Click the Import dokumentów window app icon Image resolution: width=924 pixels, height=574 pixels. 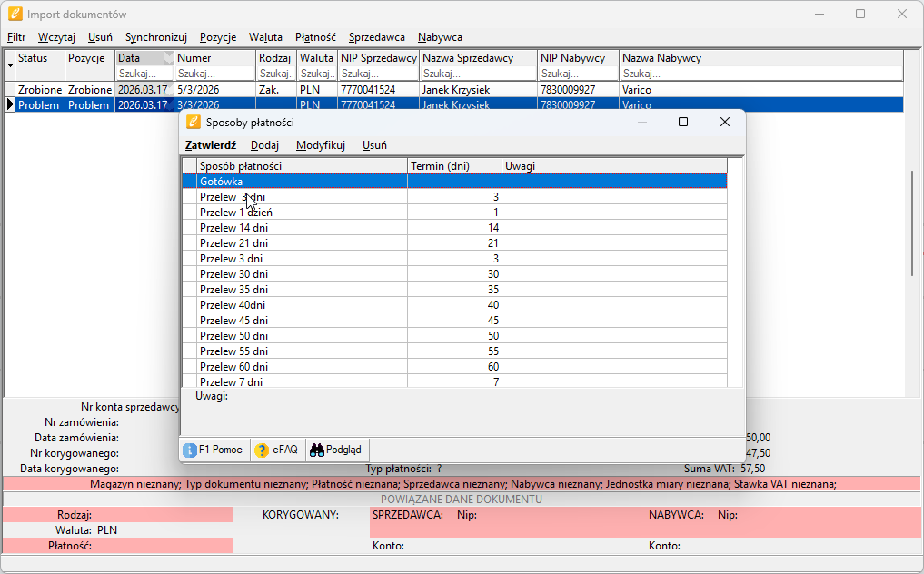(15, 14)
